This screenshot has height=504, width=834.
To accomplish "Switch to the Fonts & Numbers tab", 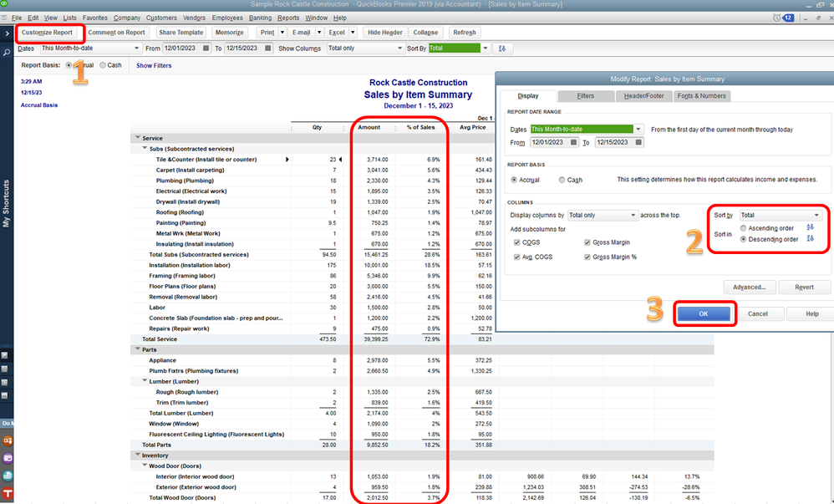I will (x=702, y=96).
